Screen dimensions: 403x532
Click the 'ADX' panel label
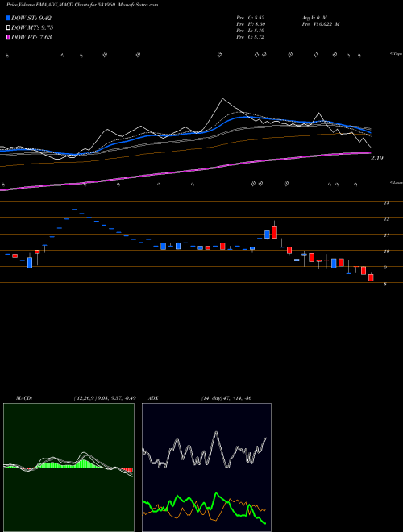point(153,398)
